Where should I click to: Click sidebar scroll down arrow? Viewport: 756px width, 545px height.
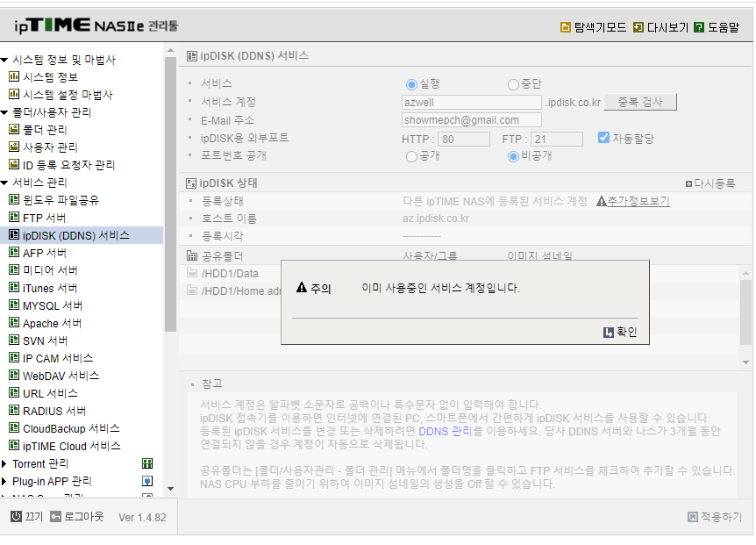coord(170,489)
